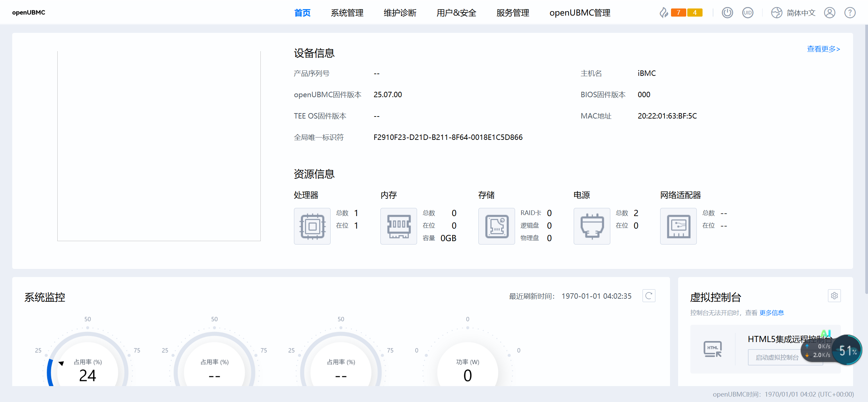Viewport: 868px width, 402px height.
Task: Select the UUID F2910F23-D21D-B211-8F64-0018E1C5D866
Action: 448,137
